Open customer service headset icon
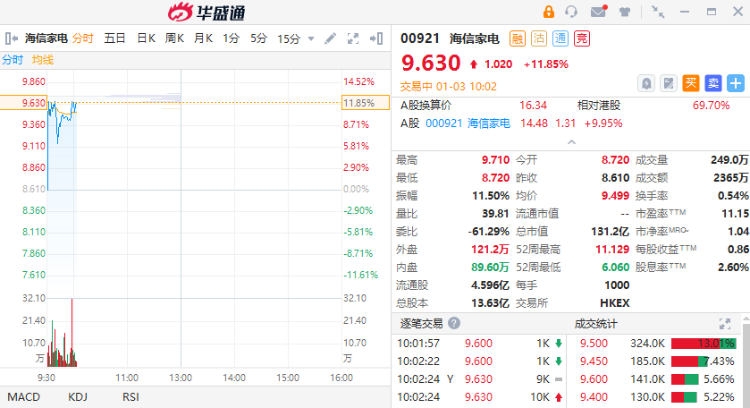Viewport: 750px width, 408px height. (571, 12)
